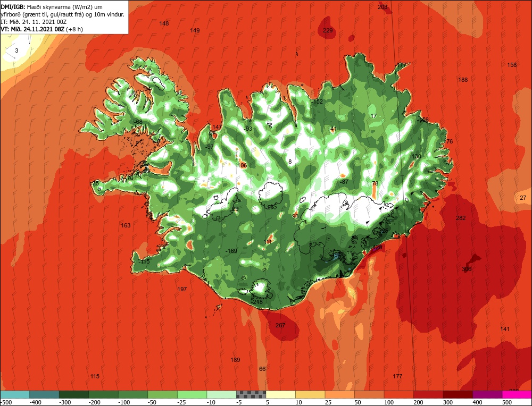Click the value -152 on the north coast

[x=317, y=101]
